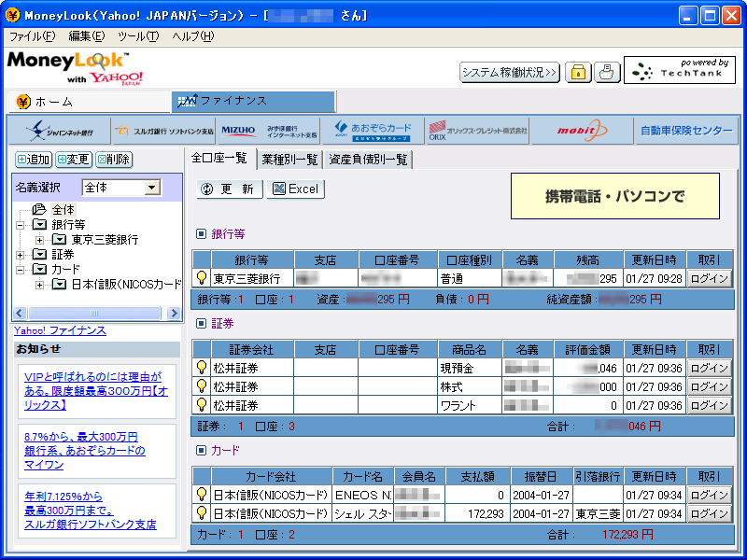Screen dimensions: 747x560
Task: Select the 資産負債別一覧 tab
Action: click(x=368, y=159)
